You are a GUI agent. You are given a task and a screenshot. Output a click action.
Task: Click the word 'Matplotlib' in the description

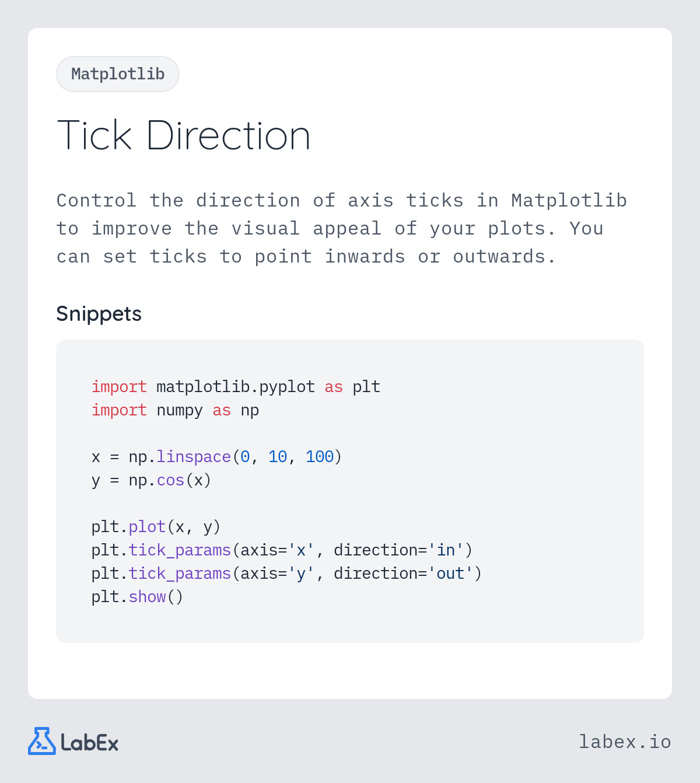[569, 201]
